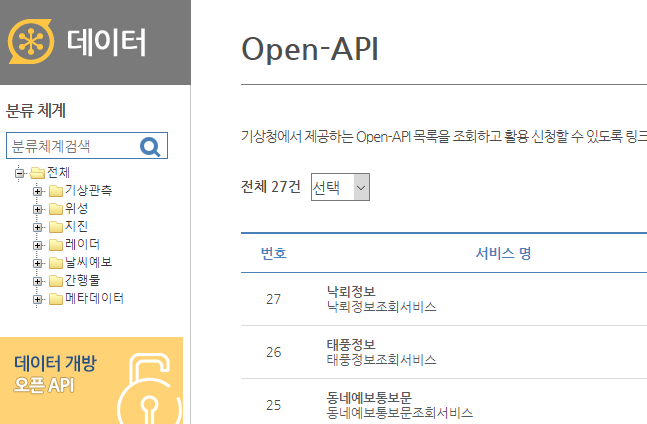The image size is (647, 424).
Task: Click the 간행물 folder icon
Action: click(x=56, y=281)
